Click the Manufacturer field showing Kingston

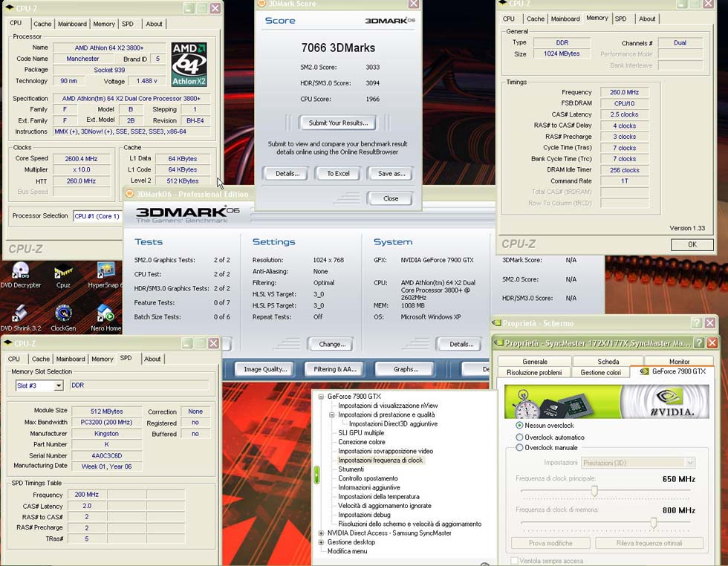coord(106,434)
